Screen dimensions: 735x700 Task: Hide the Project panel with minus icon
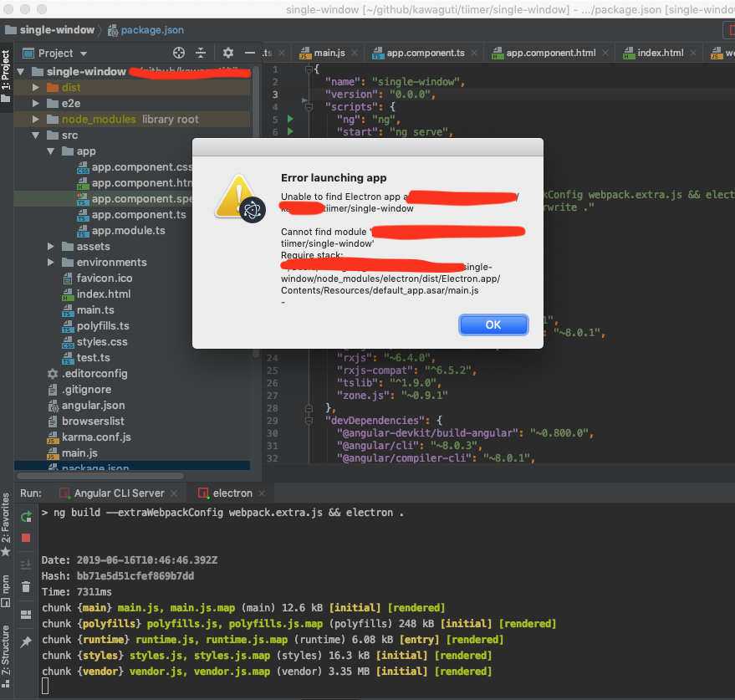click(250, 53)
